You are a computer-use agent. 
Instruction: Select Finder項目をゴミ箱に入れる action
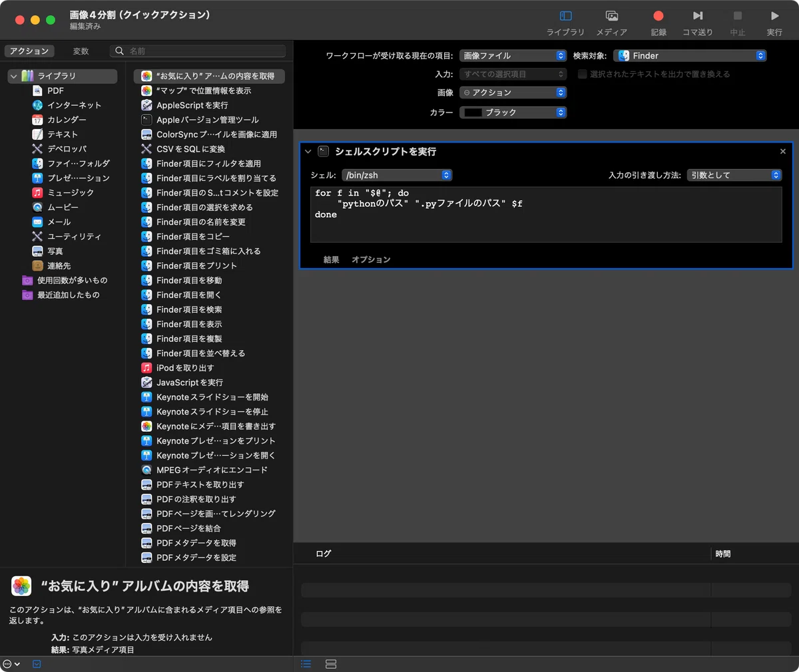tap(209, 252)
